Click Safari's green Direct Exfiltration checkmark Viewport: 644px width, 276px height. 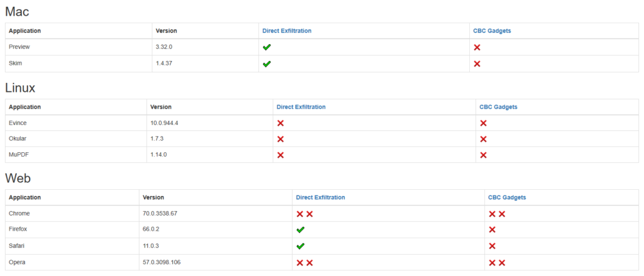pyautogui.click(x=301, y=246)
